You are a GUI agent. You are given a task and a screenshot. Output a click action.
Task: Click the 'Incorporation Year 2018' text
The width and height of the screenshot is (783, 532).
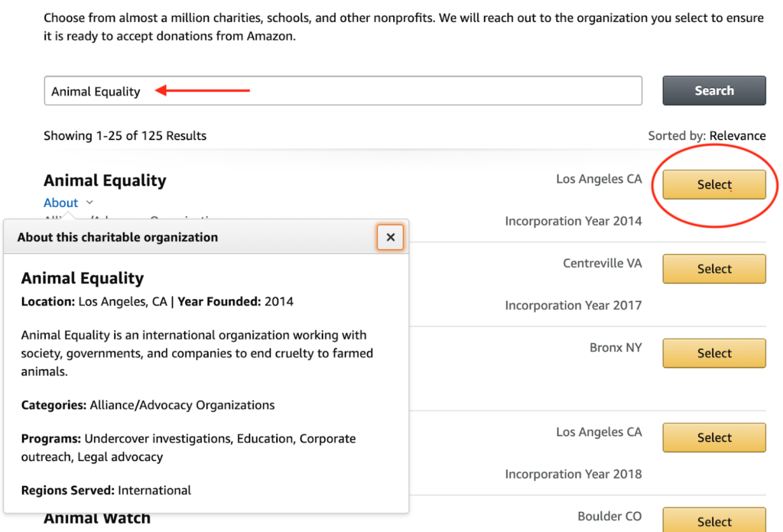tap(573, 474)
